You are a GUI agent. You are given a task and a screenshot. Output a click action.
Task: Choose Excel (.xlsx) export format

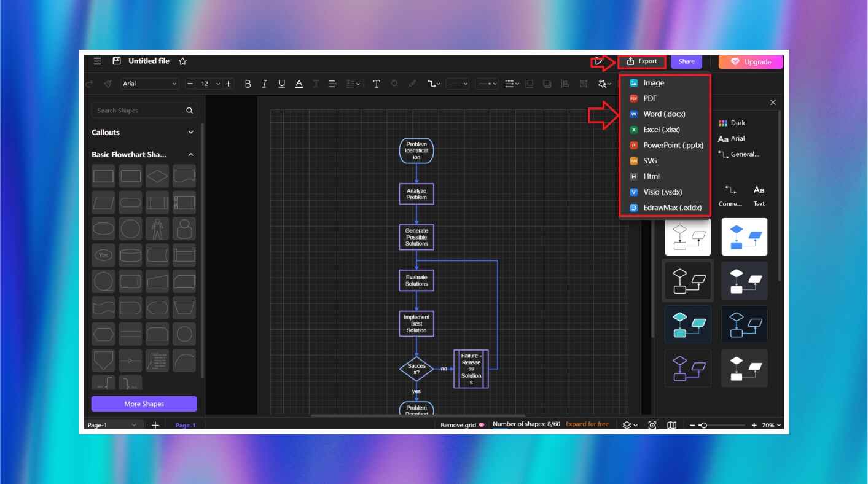tap(665, 130)
